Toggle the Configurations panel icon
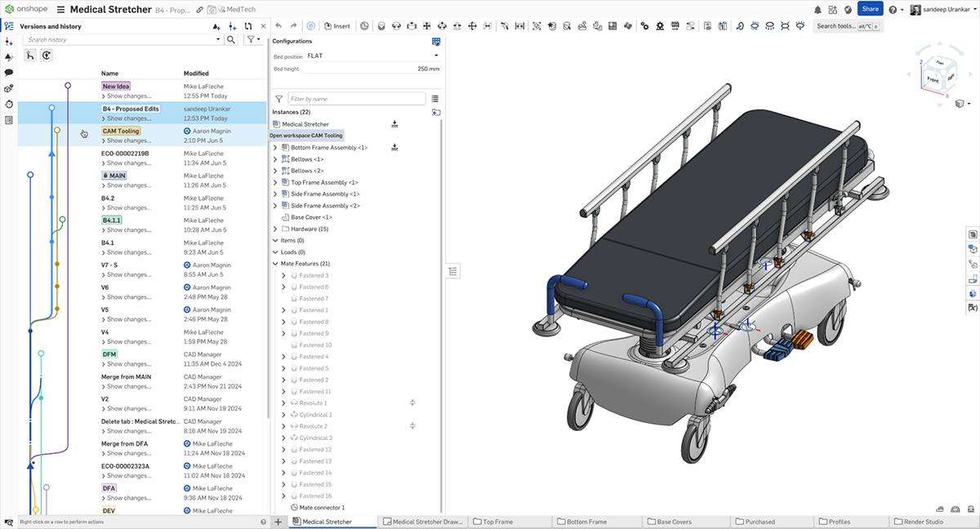980x529 pixels. pyautogui.click(x=436, y=42)
